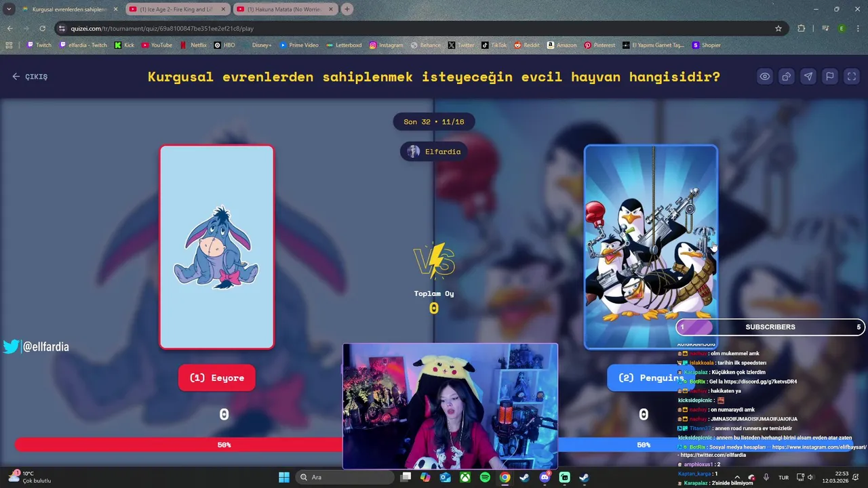The image size is (868, 488).
Task: Open the browser extensions puzzle icon
Action: tap(802, 28)
